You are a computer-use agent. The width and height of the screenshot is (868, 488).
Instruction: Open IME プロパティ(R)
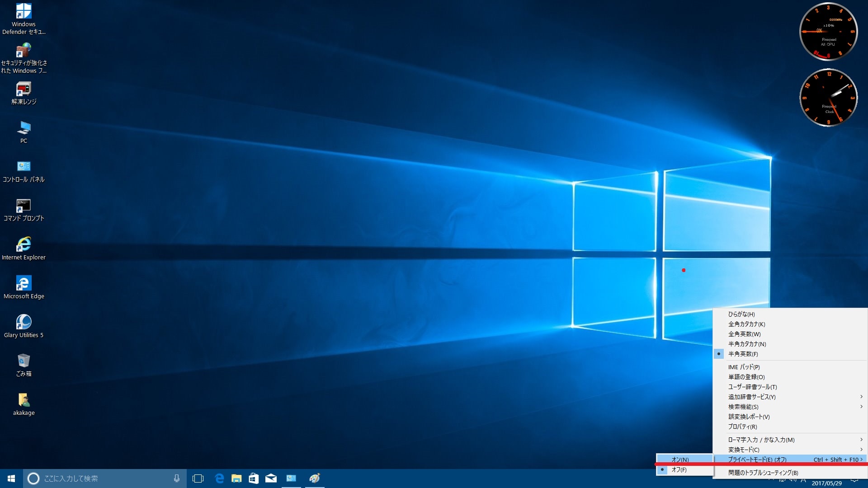tap(790, 427)
